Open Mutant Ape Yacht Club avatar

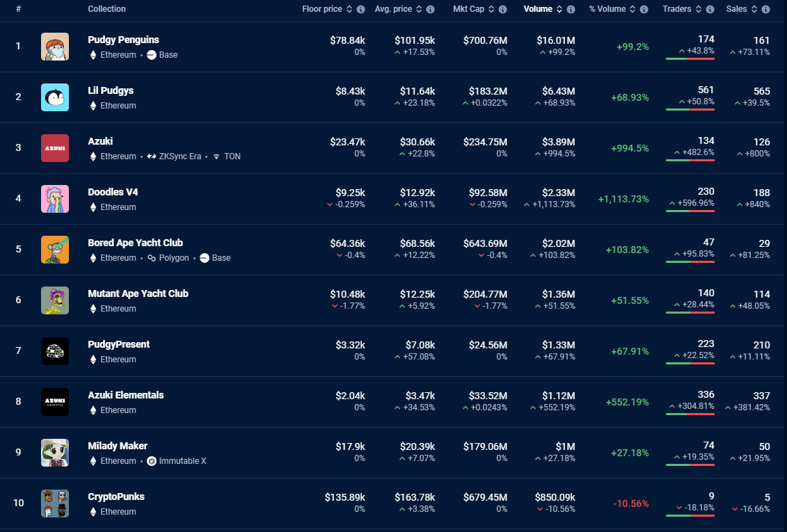point(55,300)
